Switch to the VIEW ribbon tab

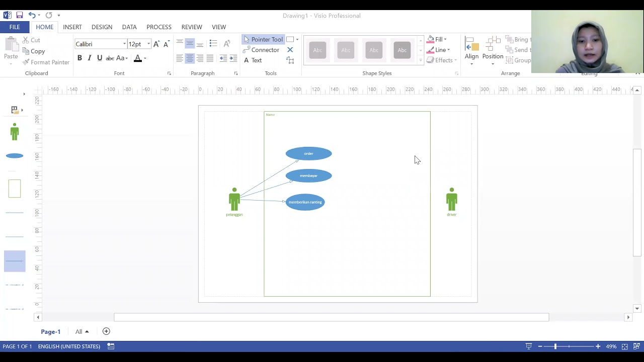[x=219, y=27]
